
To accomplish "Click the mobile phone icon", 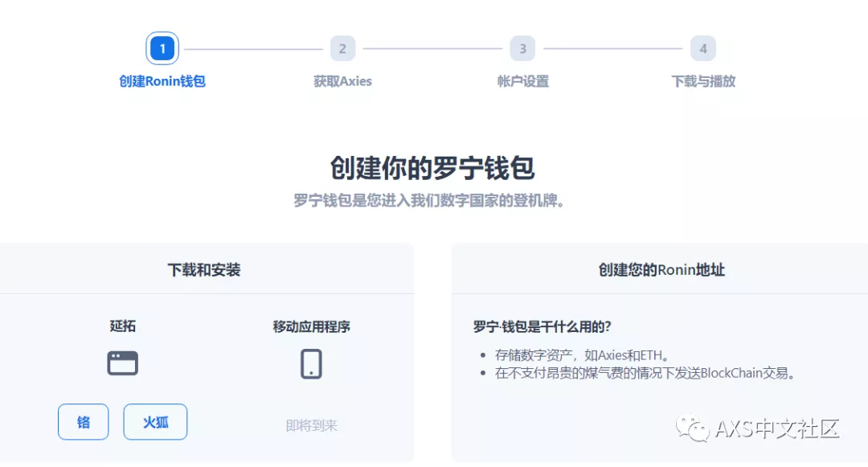I will [311, 363].
